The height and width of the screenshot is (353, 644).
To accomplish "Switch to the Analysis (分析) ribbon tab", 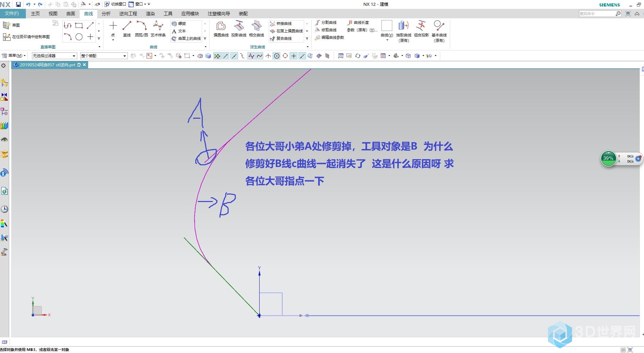I will click(106, 14).
